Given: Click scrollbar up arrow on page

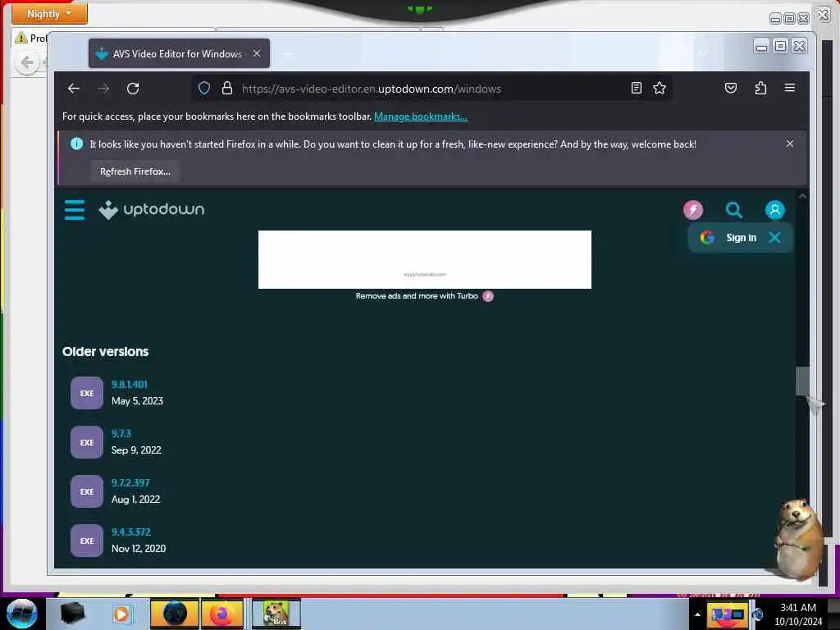Looking at the screenshot, I should tap(802, 197).
